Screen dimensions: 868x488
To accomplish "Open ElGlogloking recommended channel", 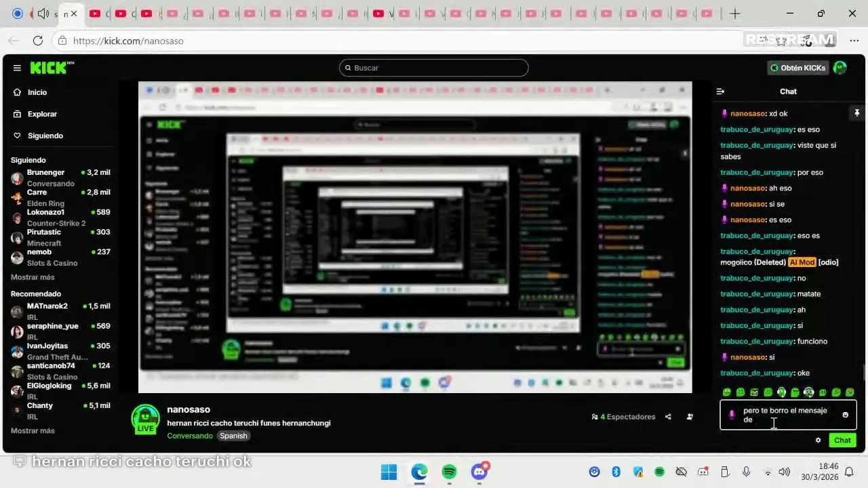I will [x=60, y=390].
